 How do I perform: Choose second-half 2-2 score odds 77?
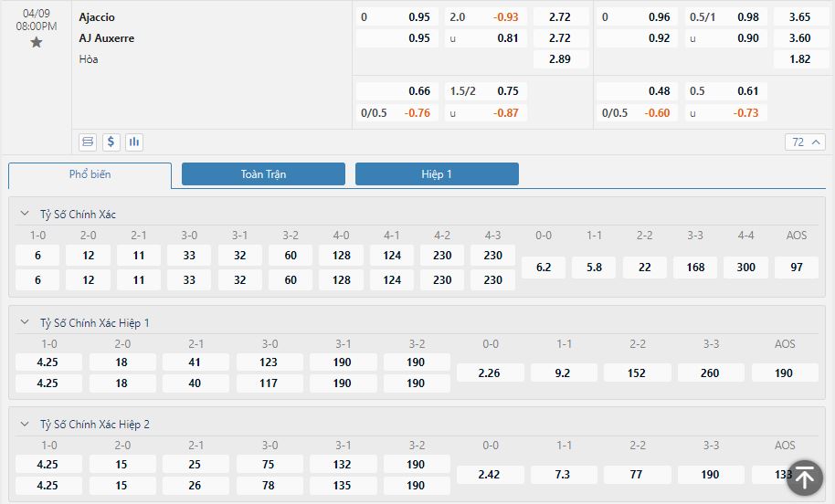coord(637,474)
